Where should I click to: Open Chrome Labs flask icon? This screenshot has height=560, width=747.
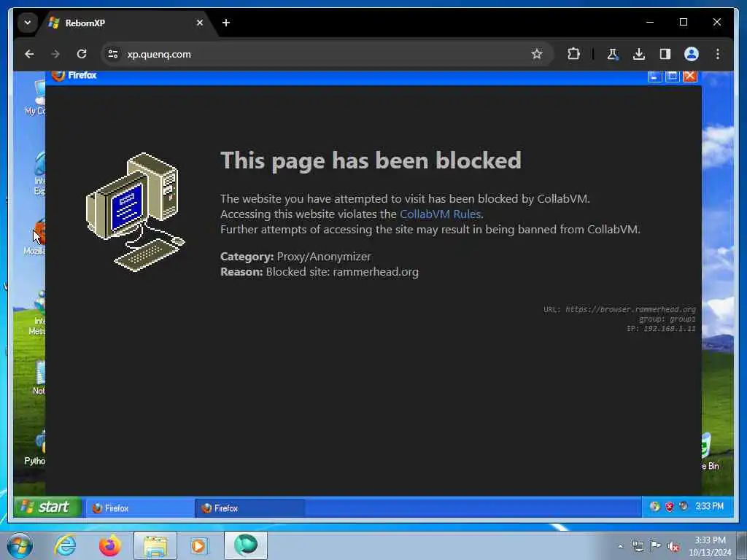click(x=613, y=54)
